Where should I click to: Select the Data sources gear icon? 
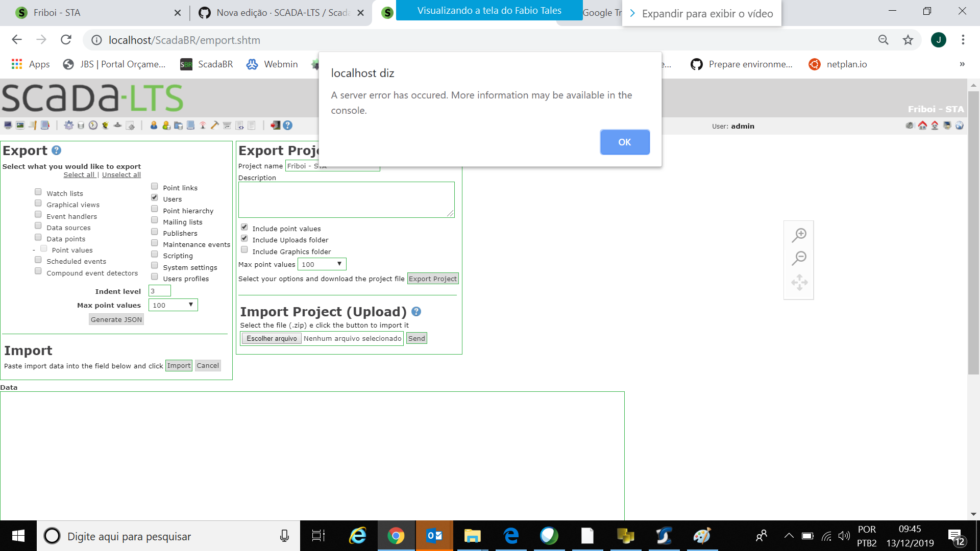pyautogui.click(x=69, y=126)
